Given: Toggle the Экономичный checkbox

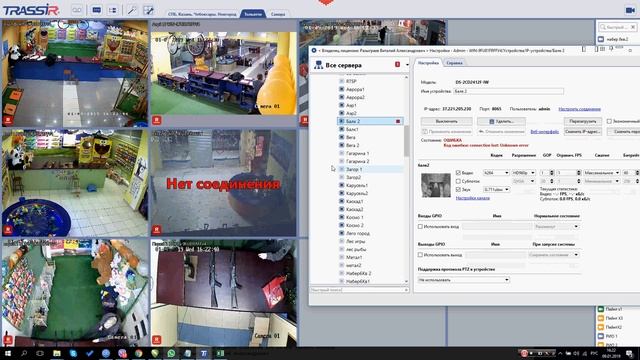Looking at the screenshot, I should coord(609,121).
